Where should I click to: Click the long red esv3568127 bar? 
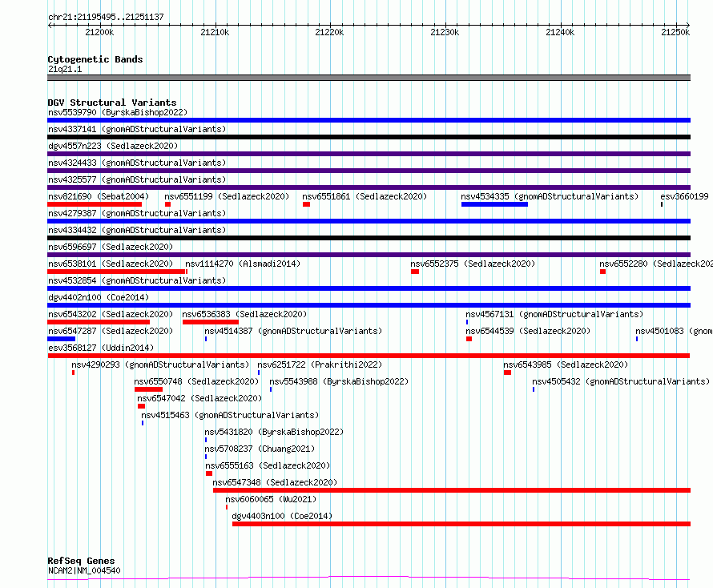pos(369,356)
